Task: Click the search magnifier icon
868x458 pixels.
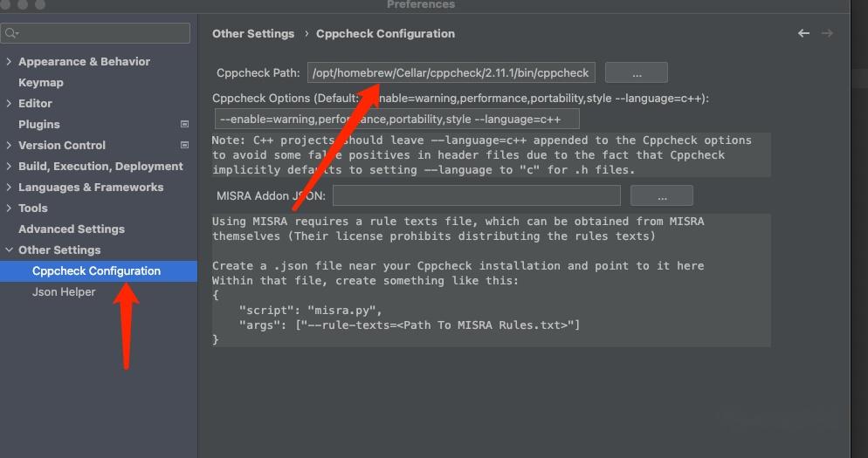Action: click(x=10, y=34)
